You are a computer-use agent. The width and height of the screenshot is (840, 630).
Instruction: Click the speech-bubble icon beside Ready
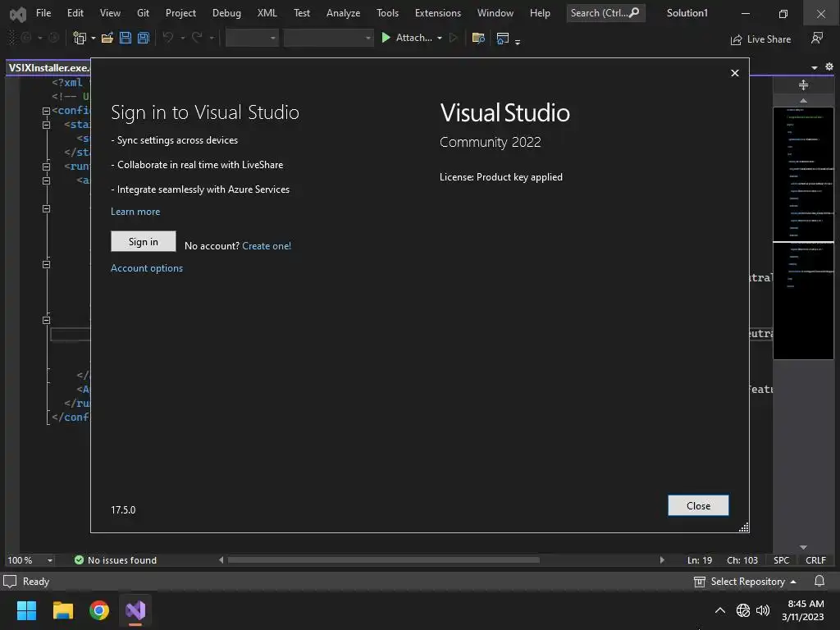10,582
